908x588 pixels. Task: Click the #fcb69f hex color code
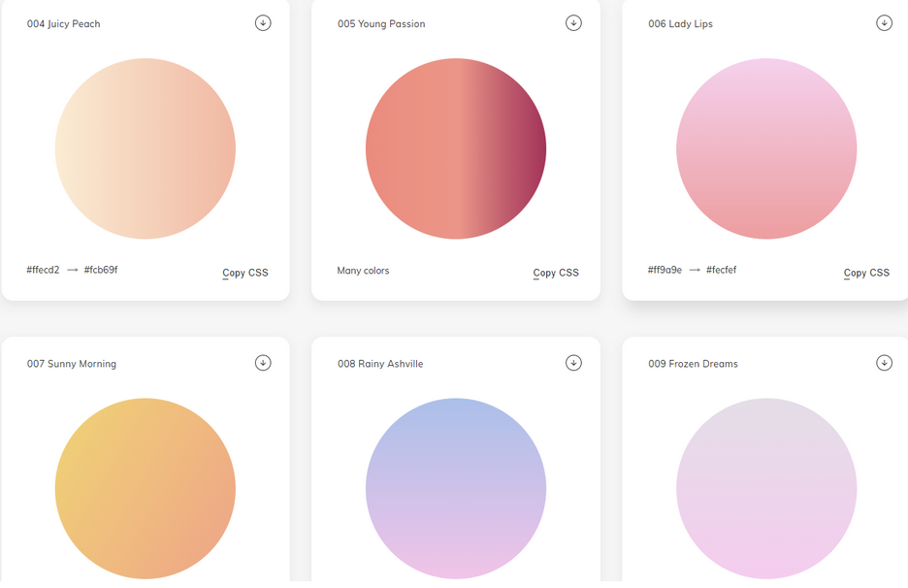pos(101,270)
